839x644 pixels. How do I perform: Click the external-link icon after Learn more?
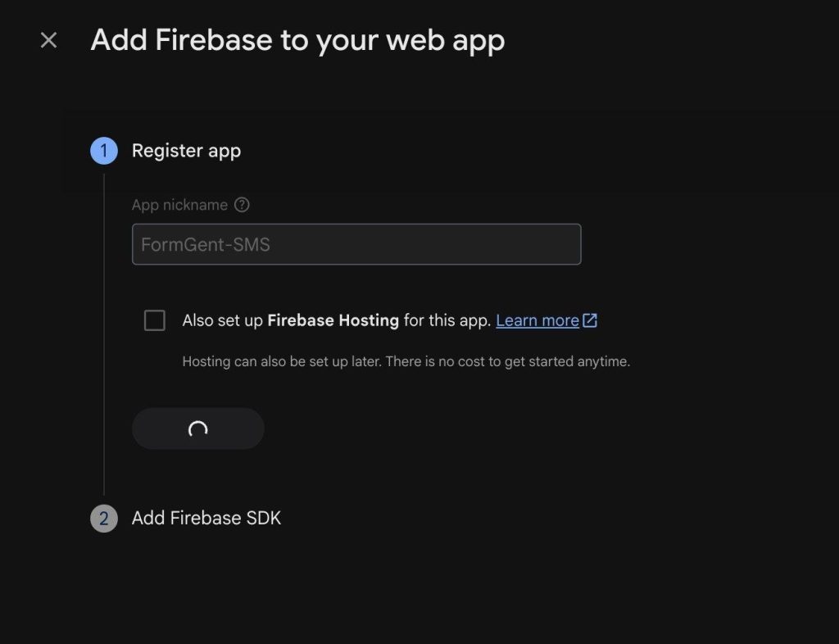pyautogui.click(x=590, y=320)
